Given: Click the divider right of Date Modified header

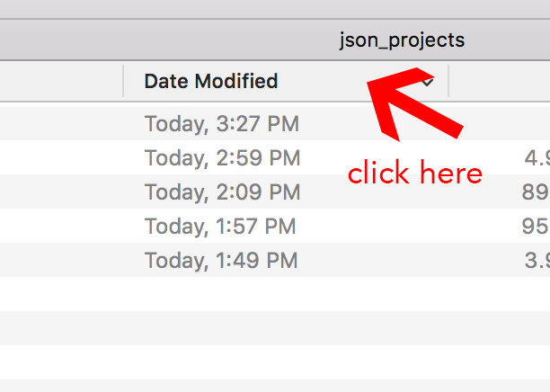Looking at the screenshot, I should tap(448, 81).
